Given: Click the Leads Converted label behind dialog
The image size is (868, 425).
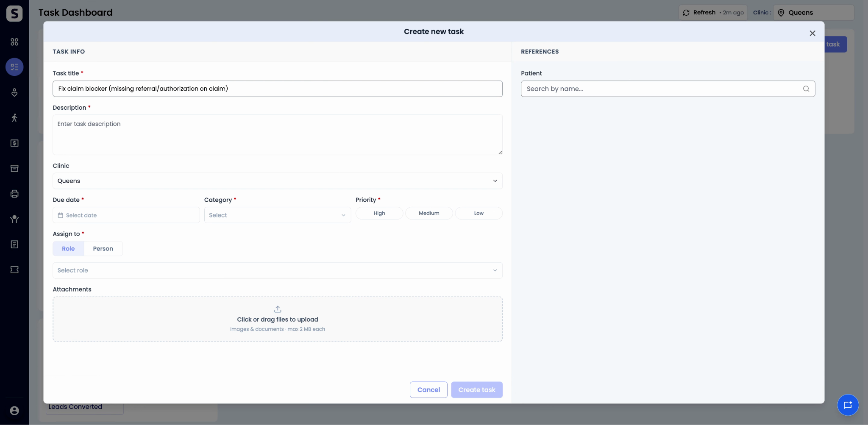Looking at the screenshot, I should 75,407.
